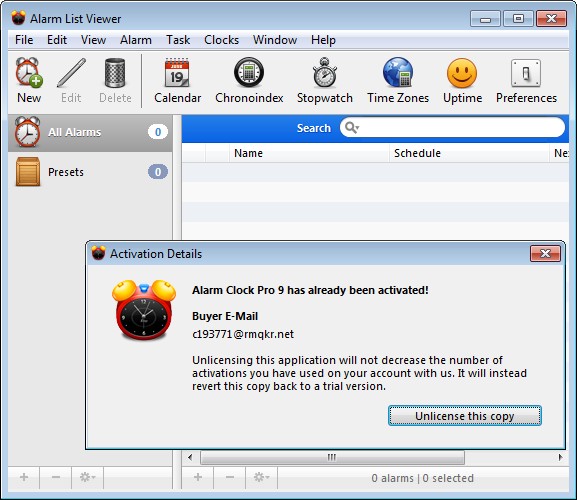This screenshot has height=500, width=577.
Task: Open the Task menu
Action: 178,40
